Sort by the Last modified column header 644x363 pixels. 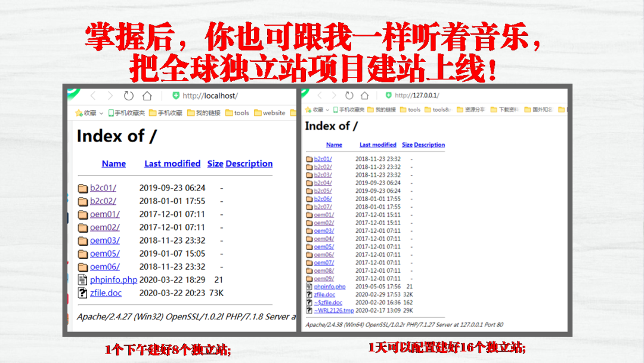[172, 163]
